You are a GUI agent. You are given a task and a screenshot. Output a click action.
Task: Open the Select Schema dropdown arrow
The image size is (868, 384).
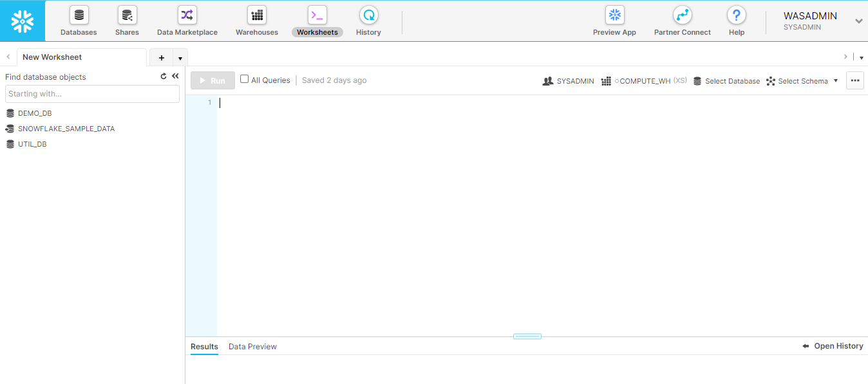pos(836,81)
